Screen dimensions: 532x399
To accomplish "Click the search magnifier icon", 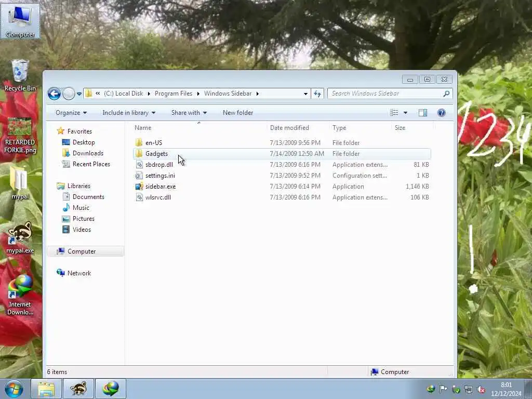I will 446,94.
